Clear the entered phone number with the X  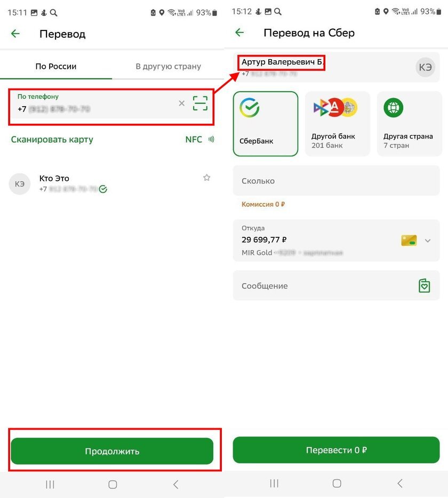point(181,103)
